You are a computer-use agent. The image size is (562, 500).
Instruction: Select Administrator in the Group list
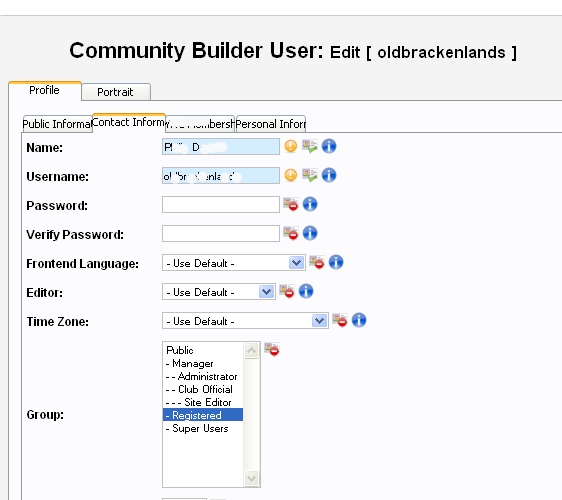(203, 376)
